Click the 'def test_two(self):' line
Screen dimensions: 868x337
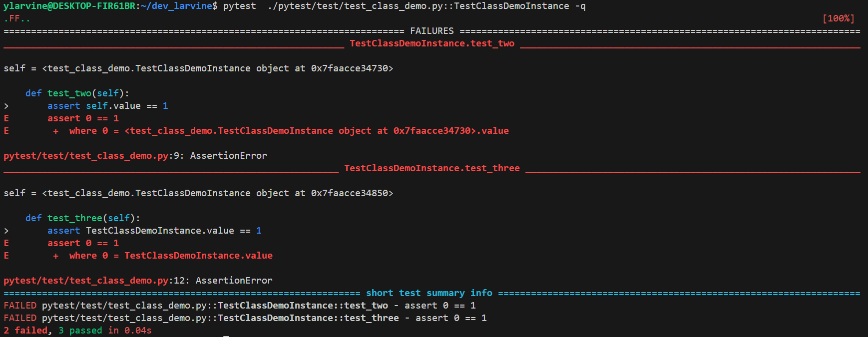77,93
